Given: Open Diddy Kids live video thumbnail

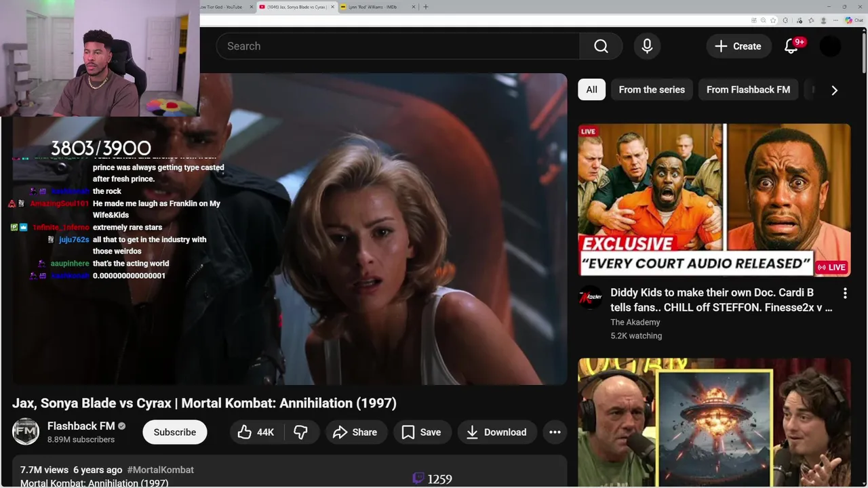Looking at the screenshot, I should tap(714, 200).
